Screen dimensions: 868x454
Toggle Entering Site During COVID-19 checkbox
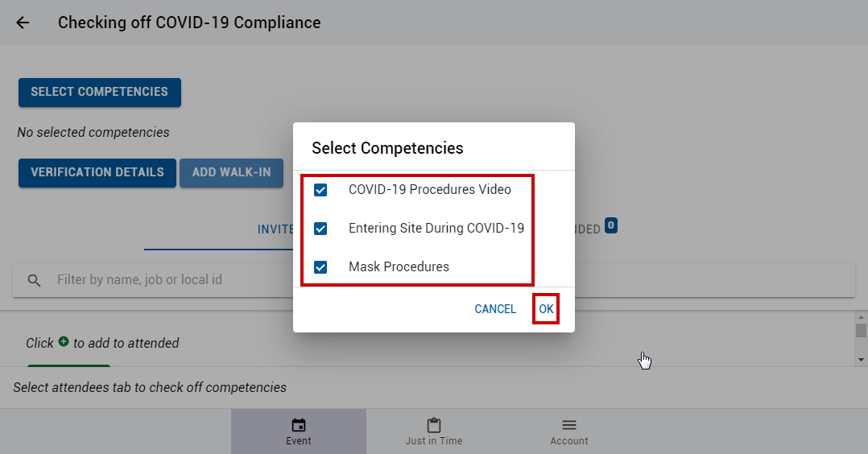320,229
